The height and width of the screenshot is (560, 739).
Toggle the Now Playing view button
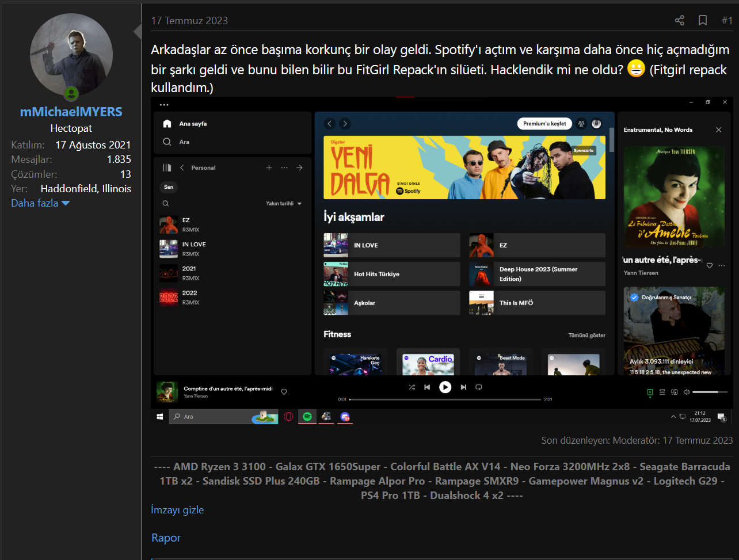pyautogui.click(x=650, y=393)
